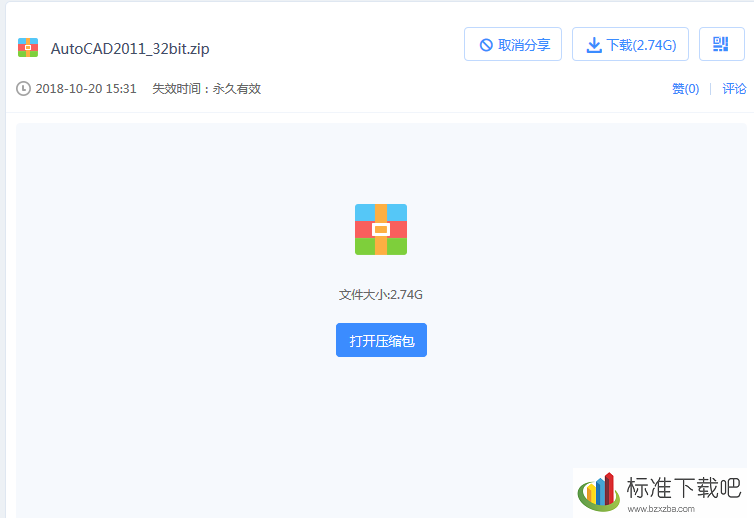The width and height of the screenshot is (754, 518).
Task: Click the 2018-10-20 15:31 timestamp
Action: 86,88
